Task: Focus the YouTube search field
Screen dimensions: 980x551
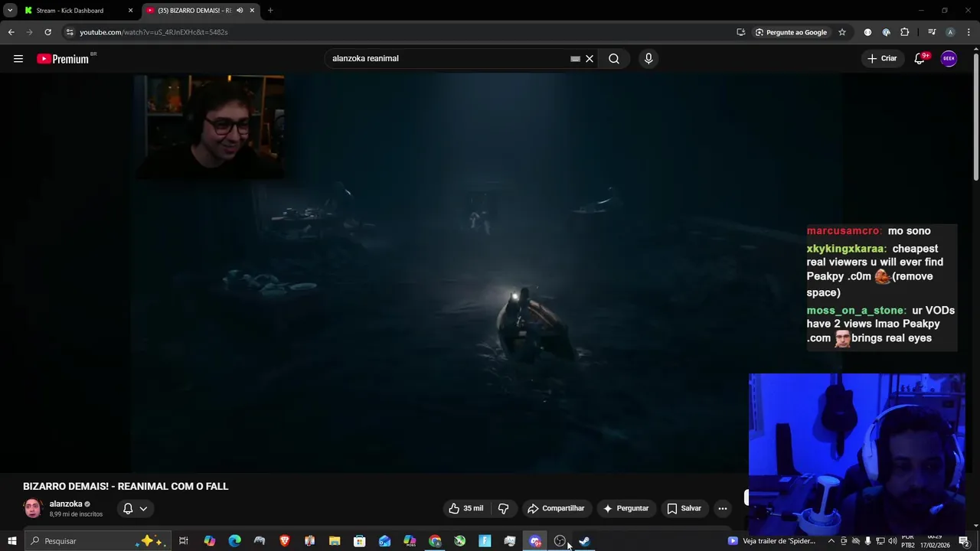Action: point(448,59)
